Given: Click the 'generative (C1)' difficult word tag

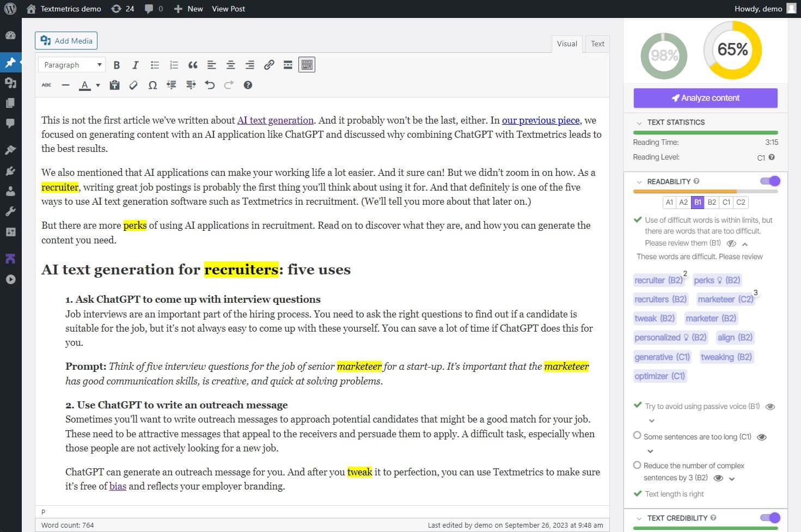Looking at the screenshot, I should click(662, 357).
